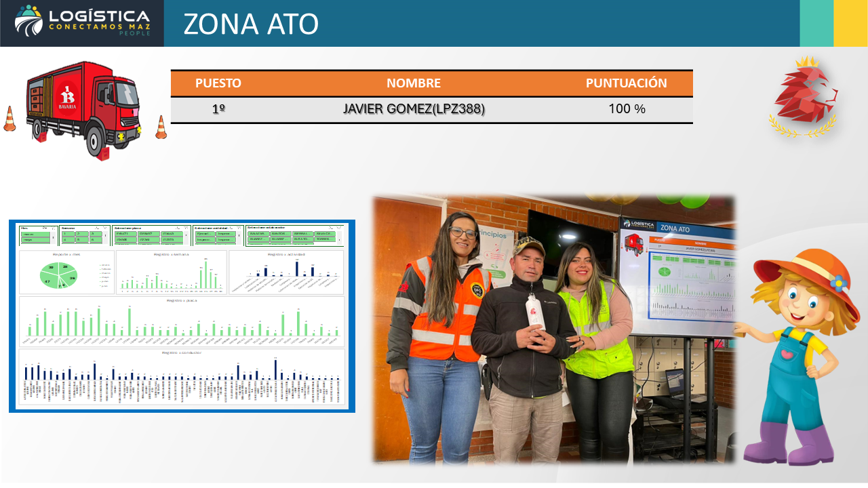Select the award photo of three people
The height and width of the screenshot is (488, 868).
(x=553, y=329)
